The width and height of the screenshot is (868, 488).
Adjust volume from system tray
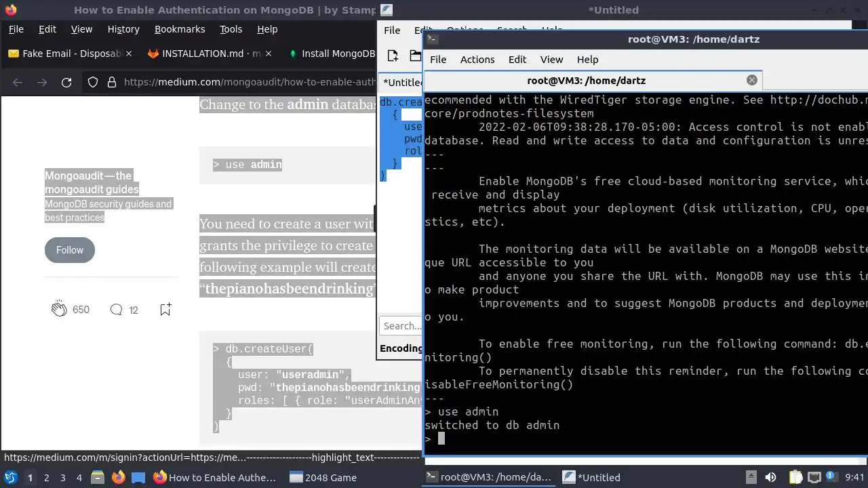[770, 477]
